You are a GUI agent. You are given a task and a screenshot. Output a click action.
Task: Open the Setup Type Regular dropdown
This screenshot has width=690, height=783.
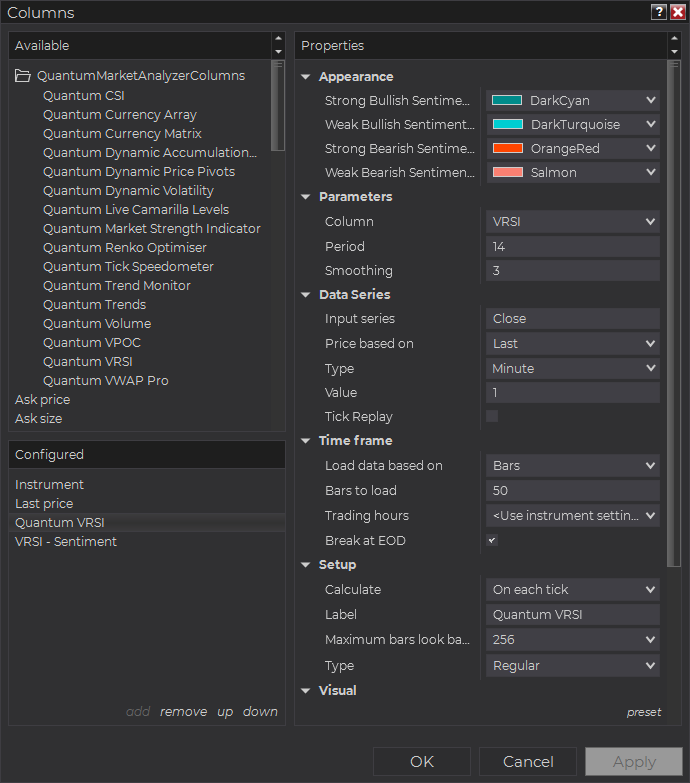(x=573, y=666)
